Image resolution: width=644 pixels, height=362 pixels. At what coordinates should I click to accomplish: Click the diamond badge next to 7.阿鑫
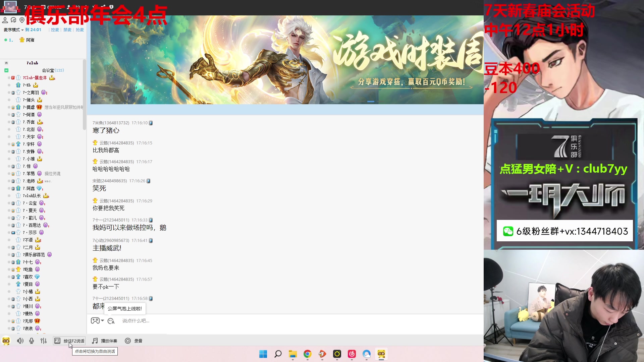pos(40,188)
